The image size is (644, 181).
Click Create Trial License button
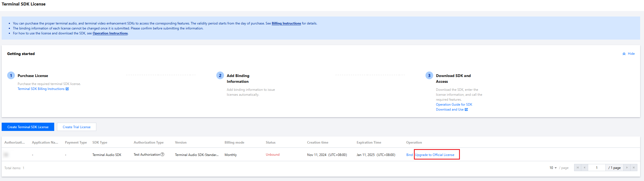77,127
